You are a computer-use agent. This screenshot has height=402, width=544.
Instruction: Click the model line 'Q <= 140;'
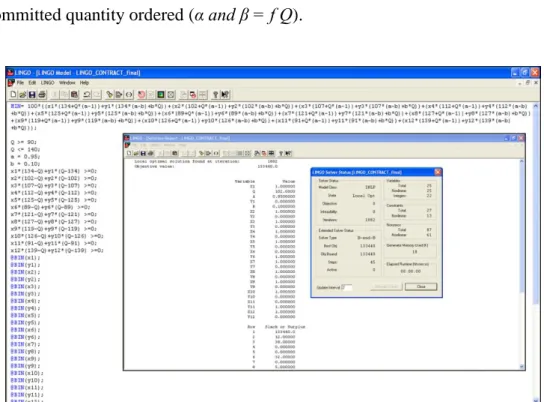(25, 149)
